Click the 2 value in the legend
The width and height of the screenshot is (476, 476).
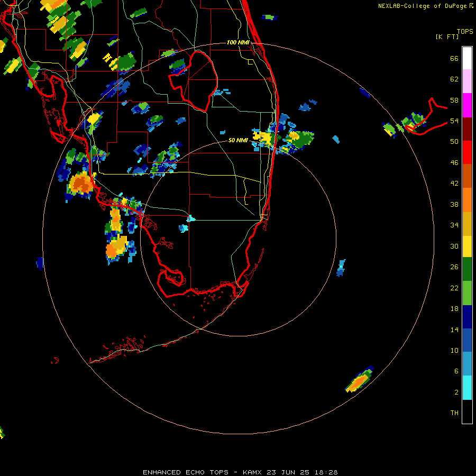point(456,392)
